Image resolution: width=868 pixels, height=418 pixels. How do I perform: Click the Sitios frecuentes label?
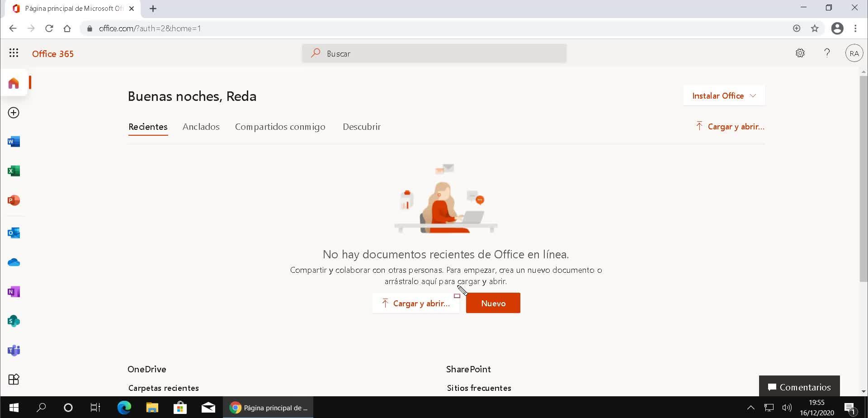479,388
